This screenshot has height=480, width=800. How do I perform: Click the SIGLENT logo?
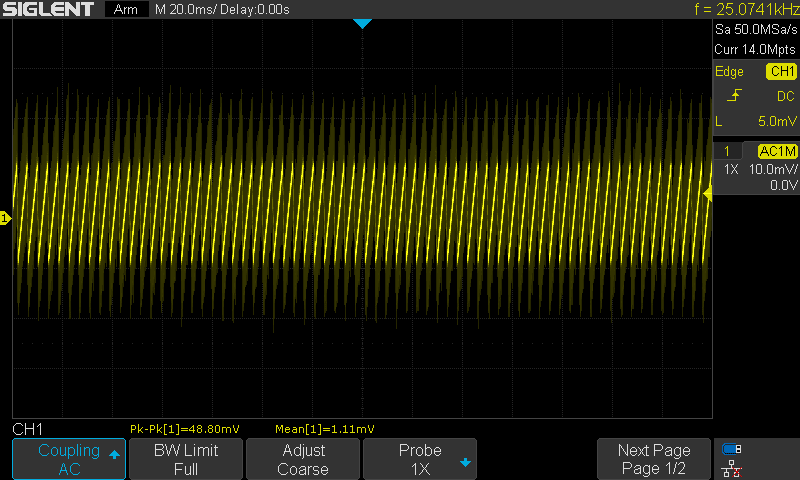[48, 10]
